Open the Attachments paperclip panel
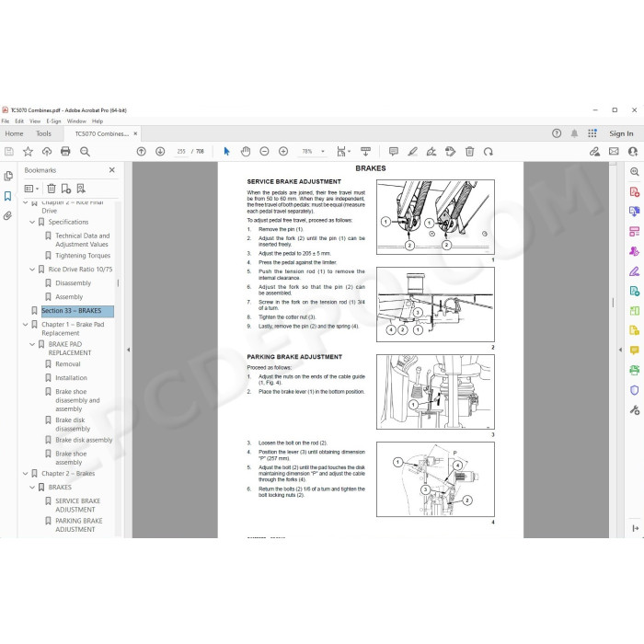This screenshot has height=644, width=644. [7, 216]
